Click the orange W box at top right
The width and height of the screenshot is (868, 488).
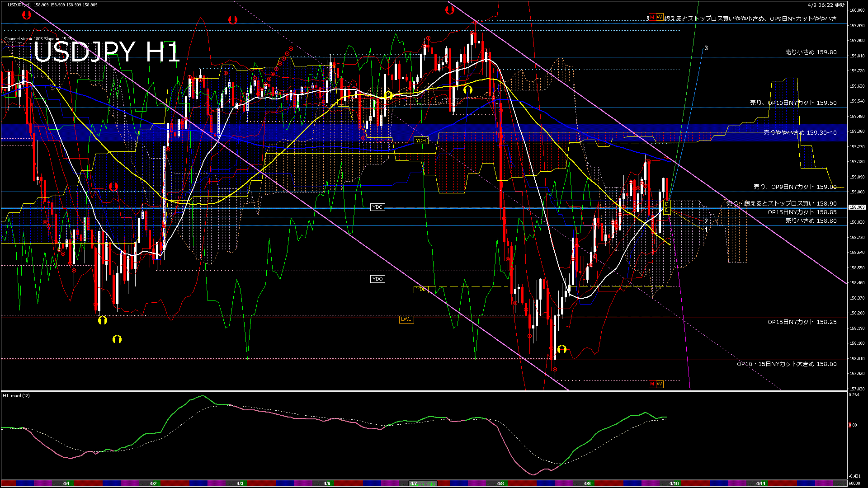click(x=660, y=17)
